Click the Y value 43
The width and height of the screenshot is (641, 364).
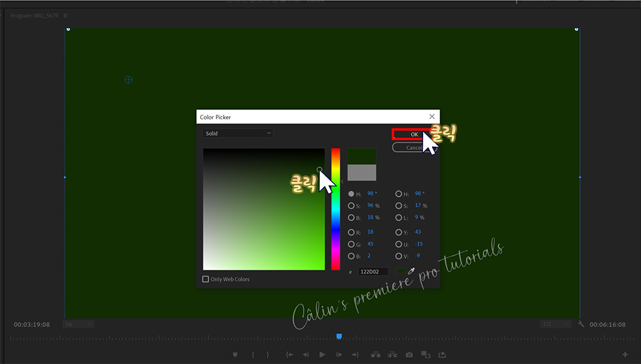pyautogui.click(x=418, y=231)
